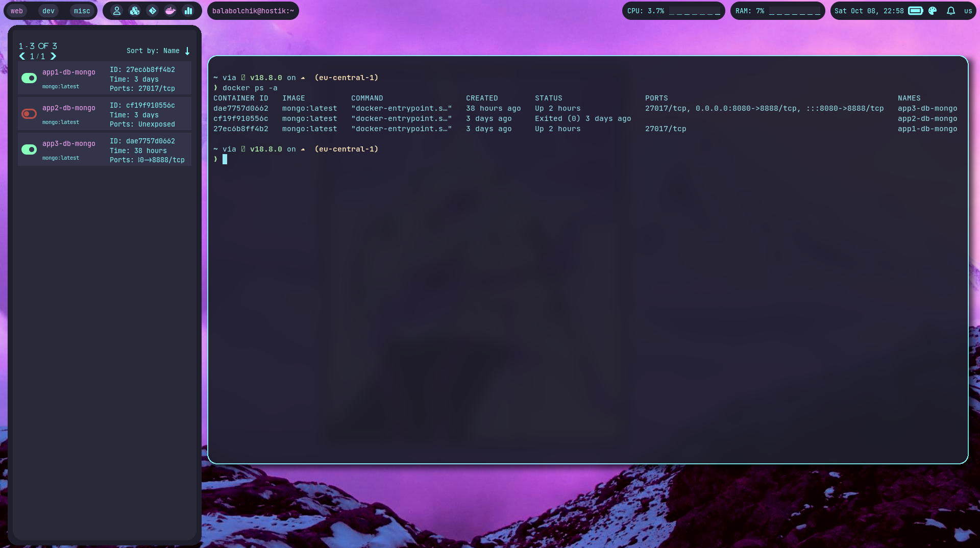Viewport: 980px width, 548px height.
Task: Switch to the web workspace
Action: [x=17, y=11]
